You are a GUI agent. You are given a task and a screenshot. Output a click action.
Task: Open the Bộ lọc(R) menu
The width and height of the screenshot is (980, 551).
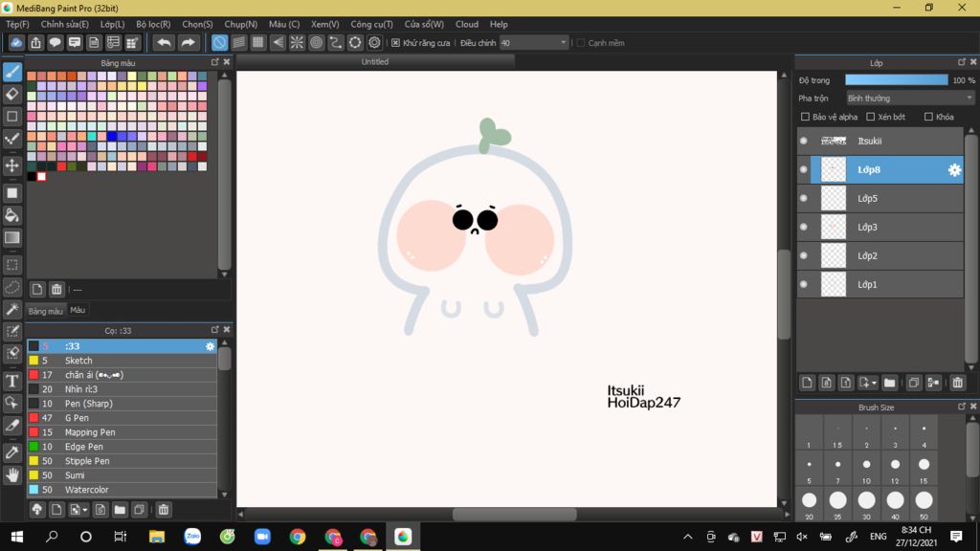(153, 24)
